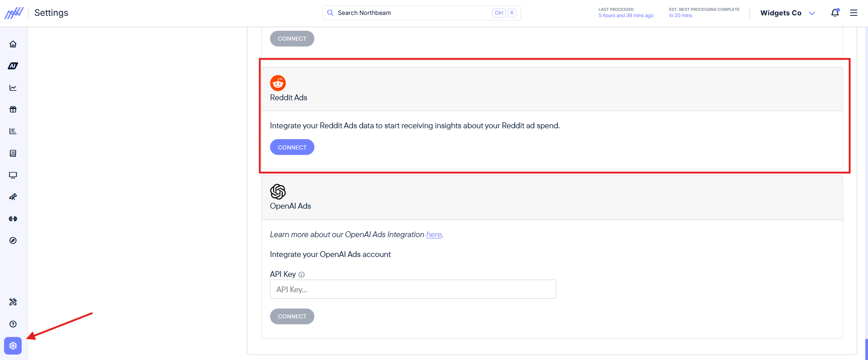Open the hamburger menu
Viewport: 868px width, 360px height.
pyautogui.click(x=854, y=13)
